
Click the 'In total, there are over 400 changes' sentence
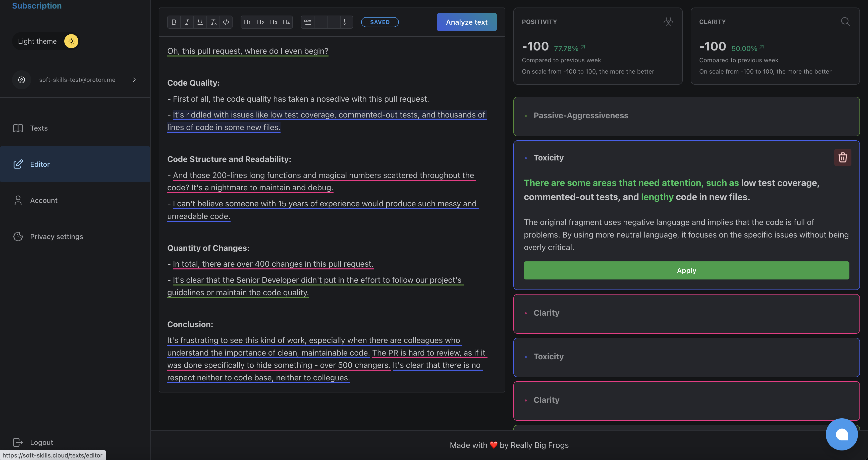[x=273, y=264]
